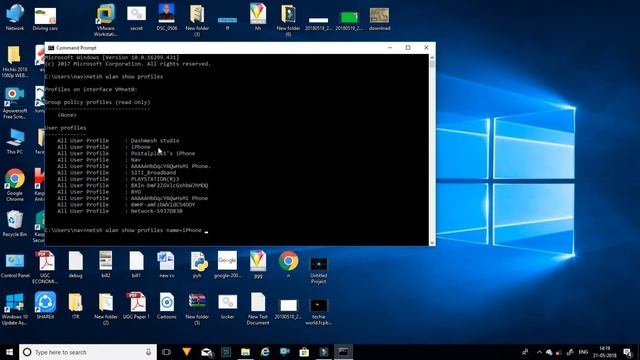Launch Apowersoft Free Screen Recorder shortcut
Image resolution: width=640 pixels, height=360 pixels.
(15, 103)
